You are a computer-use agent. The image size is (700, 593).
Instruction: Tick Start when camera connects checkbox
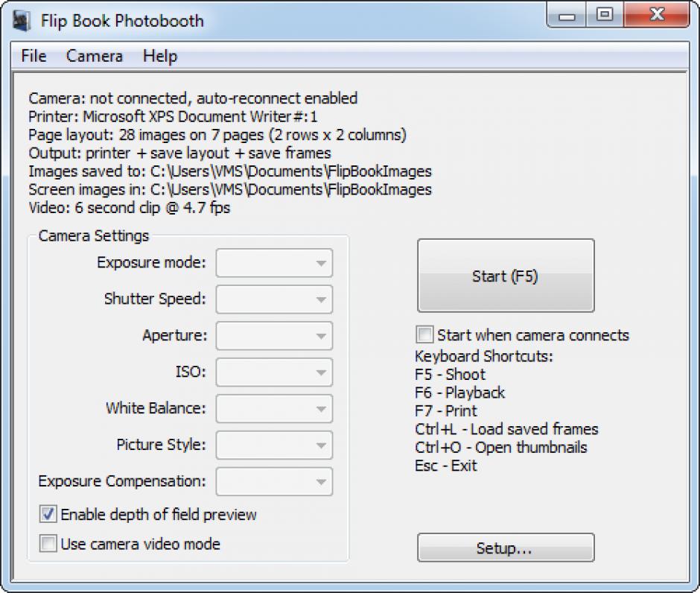424,334
